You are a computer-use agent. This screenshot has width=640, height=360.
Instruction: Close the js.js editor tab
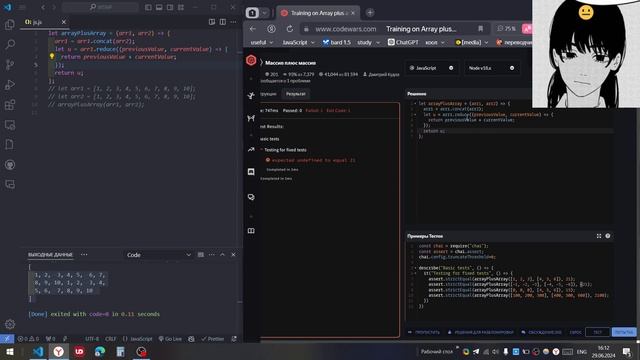point(64,22)
